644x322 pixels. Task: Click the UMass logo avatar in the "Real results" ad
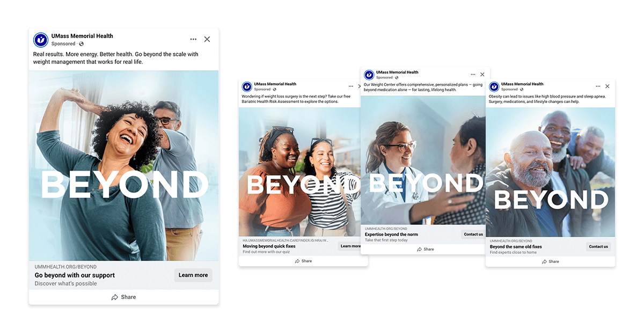pyautogui.click(x=41, y=40)
